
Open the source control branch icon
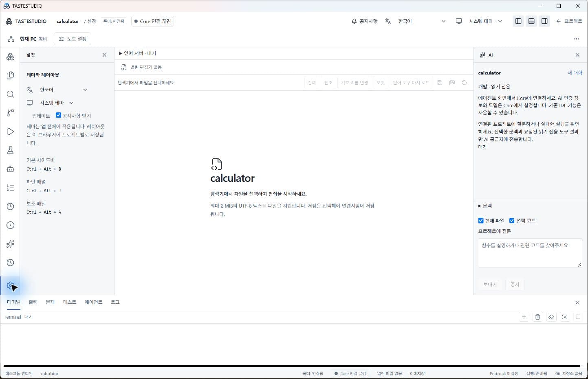(x=11, y=113)
